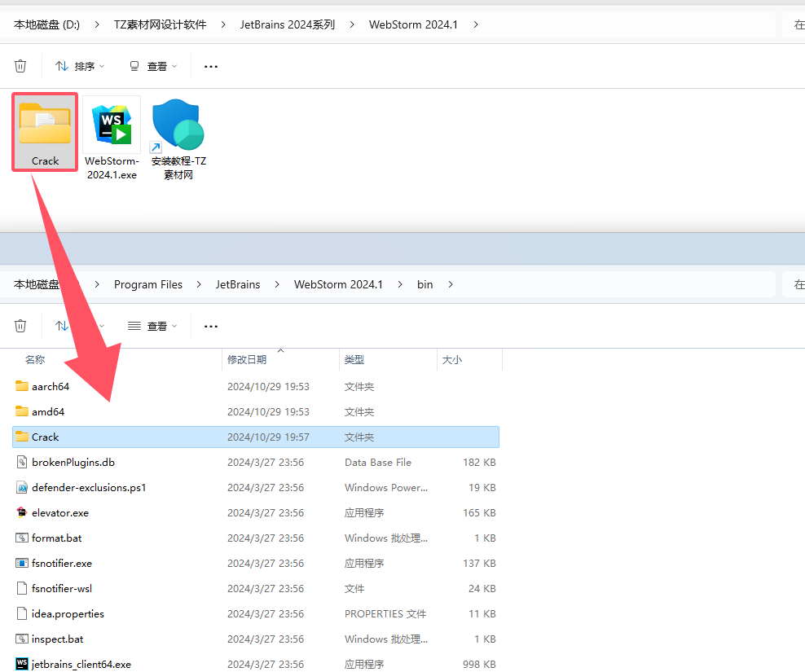Expand the chevron after 本地磁盘 (D:)
This screenshot has height=672, width=805.
[97, 24]
